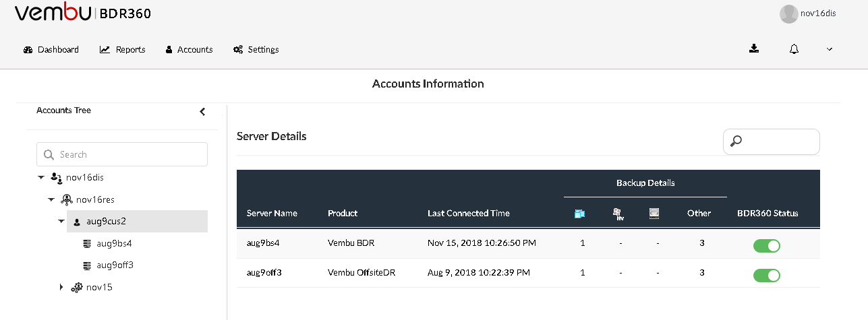Click the nov16dis username at top right

[x=819, y=13]
